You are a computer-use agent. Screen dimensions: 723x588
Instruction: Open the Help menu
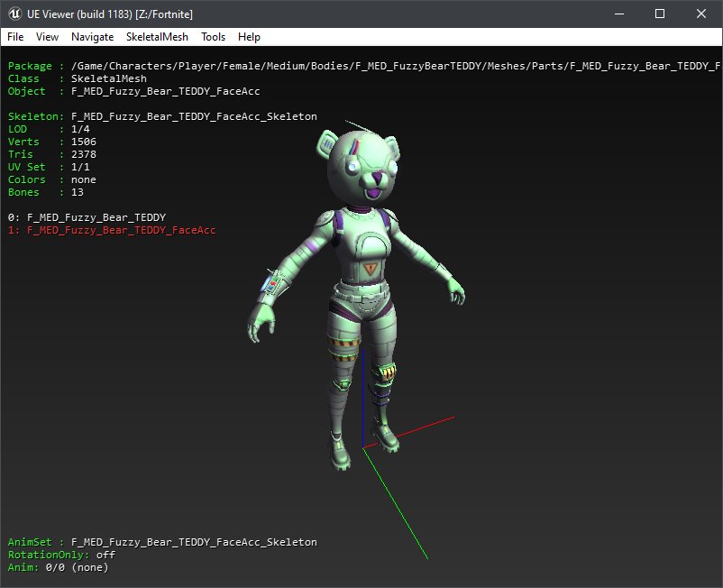pyautogui.click(x=249, y=37)
